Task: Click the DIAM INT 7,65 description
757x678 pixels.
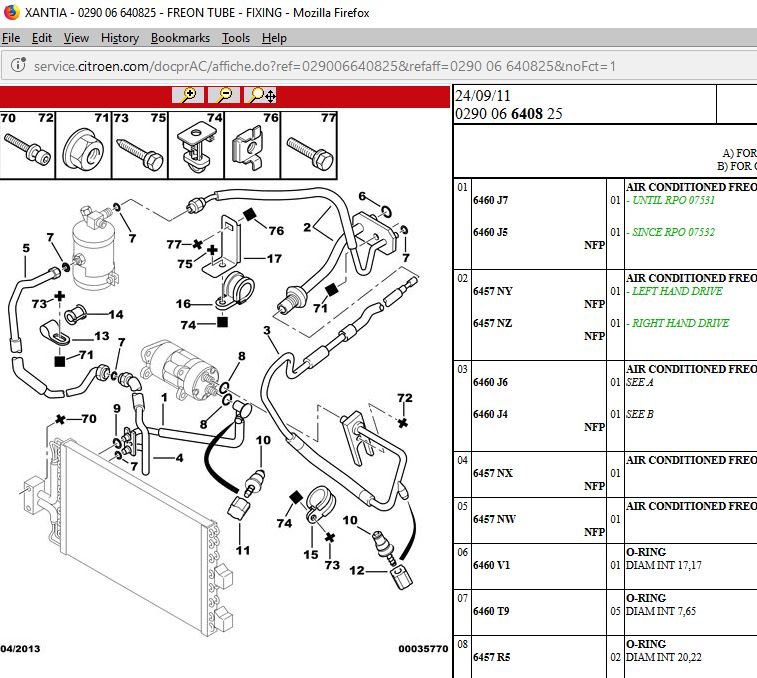Action: (x=661, y=611)
